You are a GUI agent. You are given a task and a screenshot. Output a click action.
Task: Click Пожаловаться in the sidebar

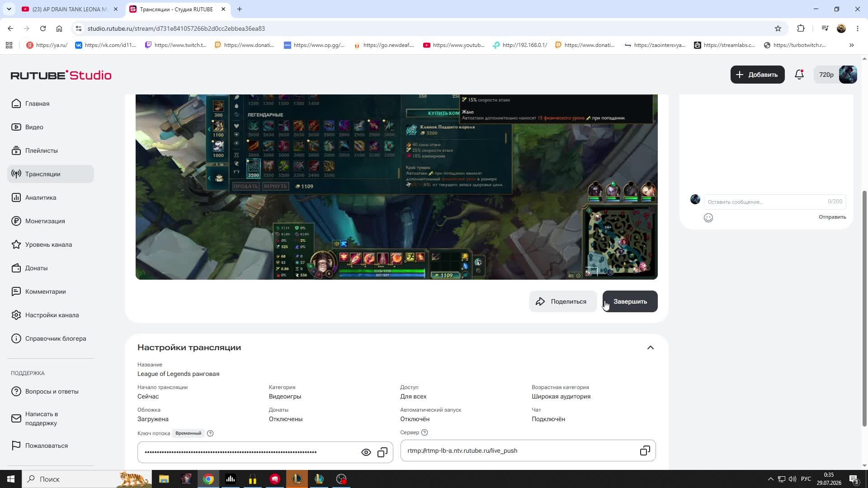click(x=51, y=446)
